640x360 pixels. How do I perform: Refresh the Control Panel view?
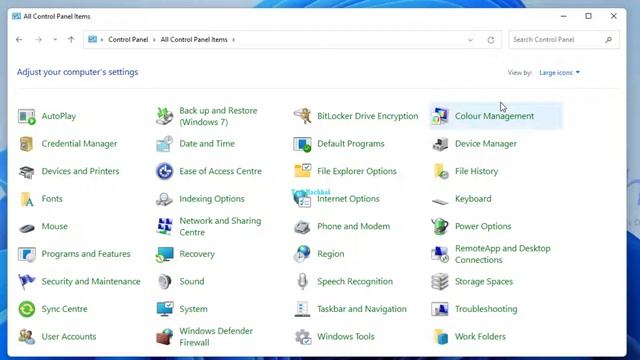point(491,40)
